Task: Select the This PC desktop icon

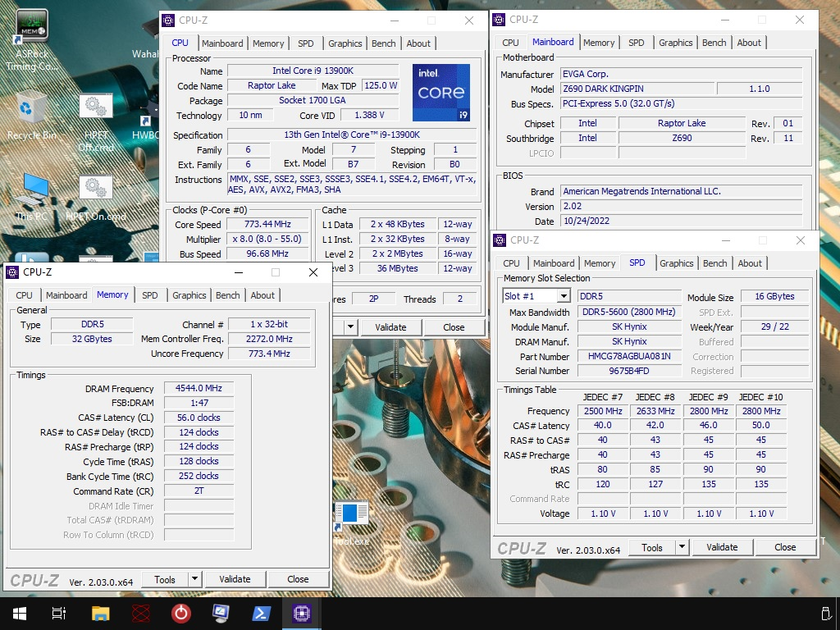Action: click(x=32, y=196)
